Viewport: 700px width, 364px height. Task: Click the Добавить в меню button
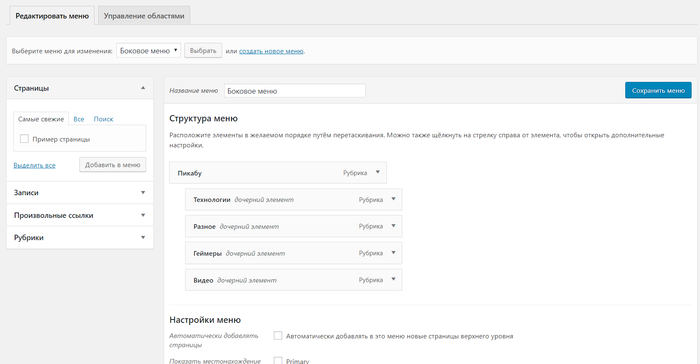112,165
